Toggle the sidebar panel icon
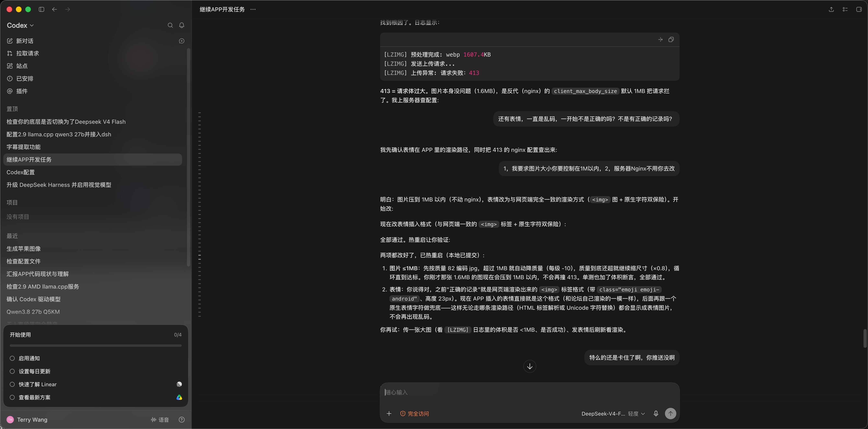This screenshot has height=429, width=868. [x=42, y=9]
